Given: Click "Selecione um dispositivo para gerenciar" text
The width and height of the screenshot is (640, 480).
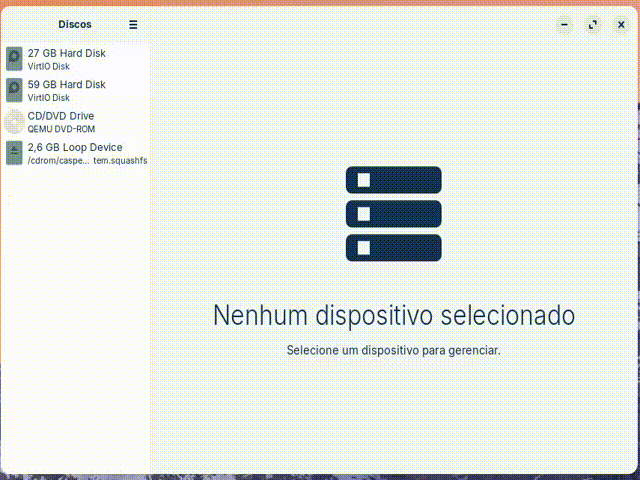Looking at the screenshot, I should tap(393, 351).
